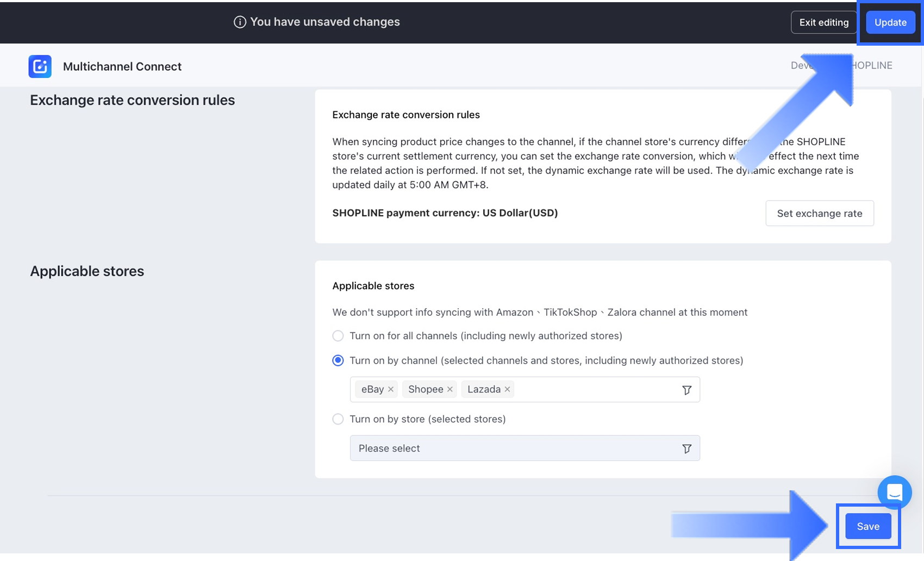Click filter icon in store selector
The width and height of the screenshot is (924, 561).
tap(686, 448)
